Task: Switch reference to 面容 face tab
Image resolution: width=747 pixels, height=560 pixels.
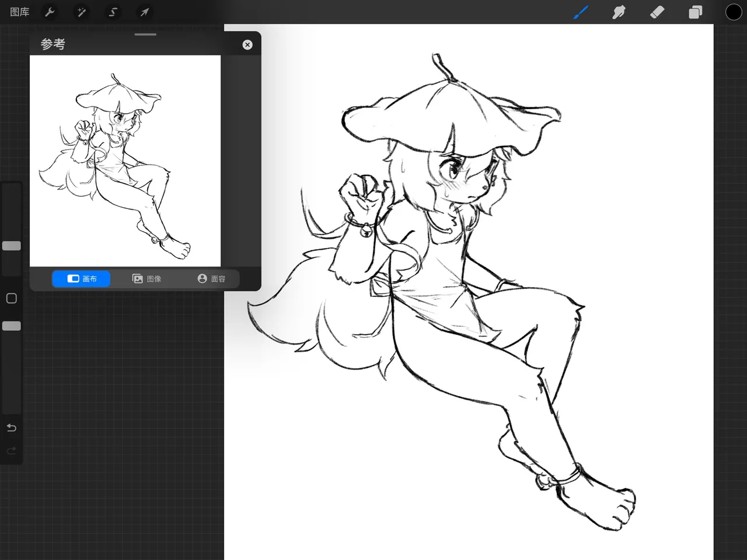Action: (211, 279)
